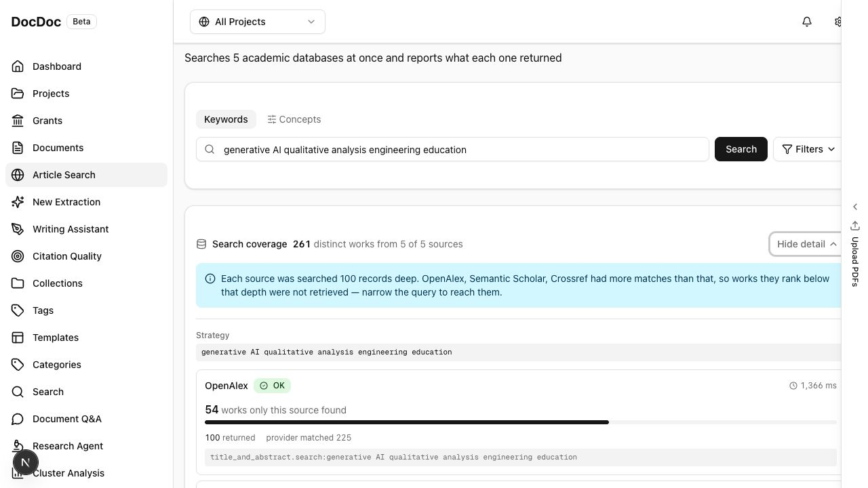Click the Citation Quality target icon
The height and width of the screenshot is (488, 868).
point(18,256)
